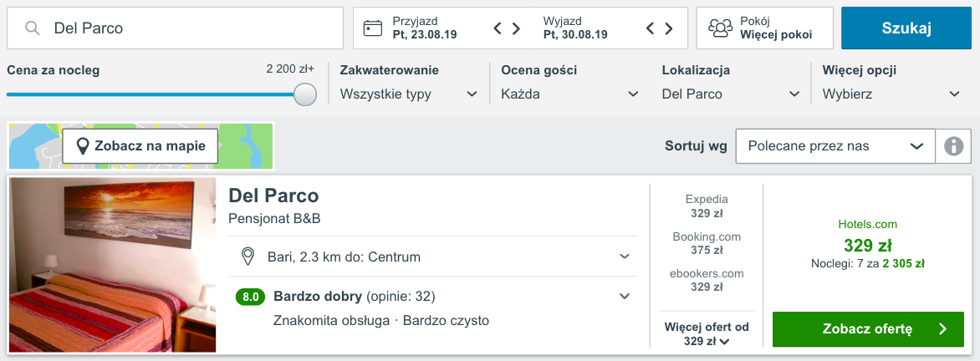Expand Więcej ofert od 329 zł
This screenshot has width=980, height=361.
pyautogui.click(x=707, y=333)
